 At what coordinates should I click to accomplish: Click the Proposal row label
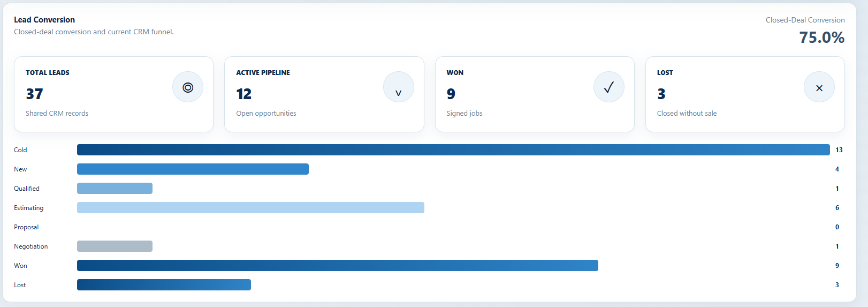coord(26,227)
